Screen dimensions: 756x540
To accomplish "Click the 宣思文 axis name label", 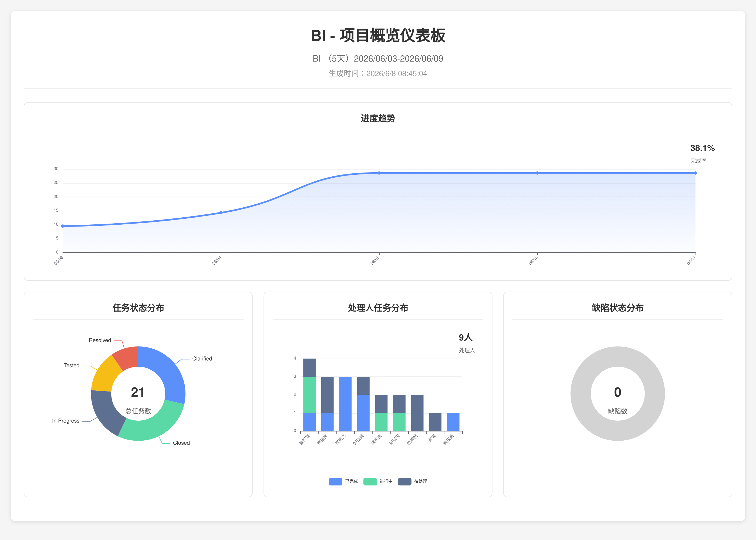I will (x=340, y=439).
